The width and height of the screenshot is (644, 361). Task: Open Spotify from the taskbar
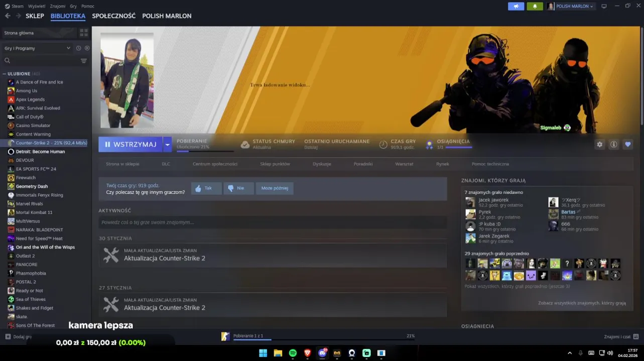pyautogui.click(x=293, y=353)
